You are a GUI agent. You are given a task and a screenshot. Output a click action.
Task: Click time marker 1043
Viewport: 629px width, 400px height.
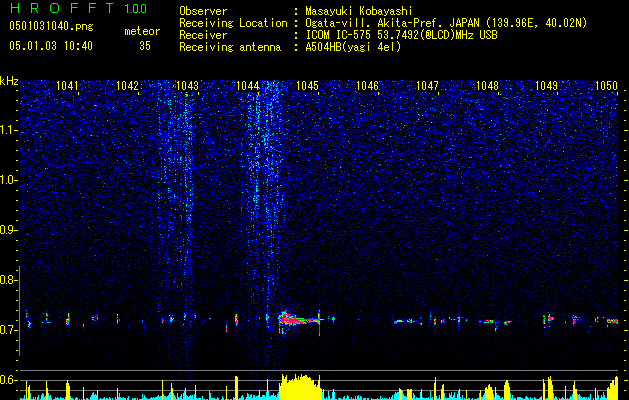187,85
